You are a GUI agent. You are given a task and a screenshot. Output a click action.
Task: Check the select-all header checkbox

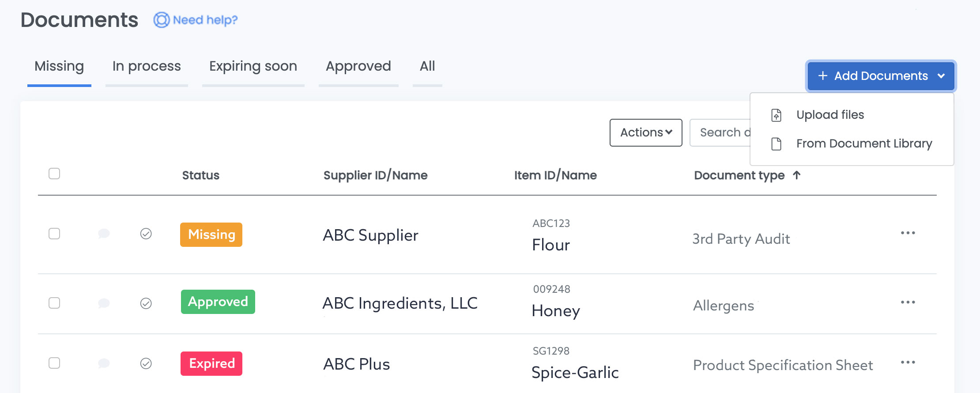tap(54, 174)
